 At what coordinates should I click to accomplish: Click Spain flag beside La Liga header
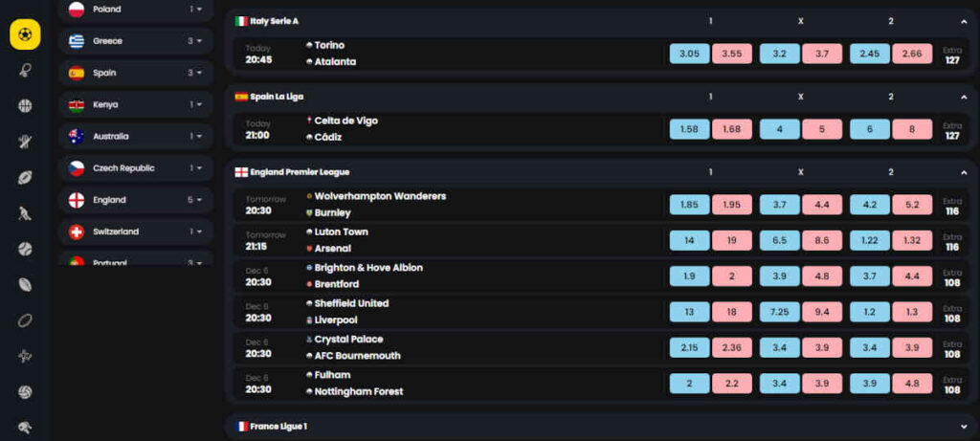(241, 97)
